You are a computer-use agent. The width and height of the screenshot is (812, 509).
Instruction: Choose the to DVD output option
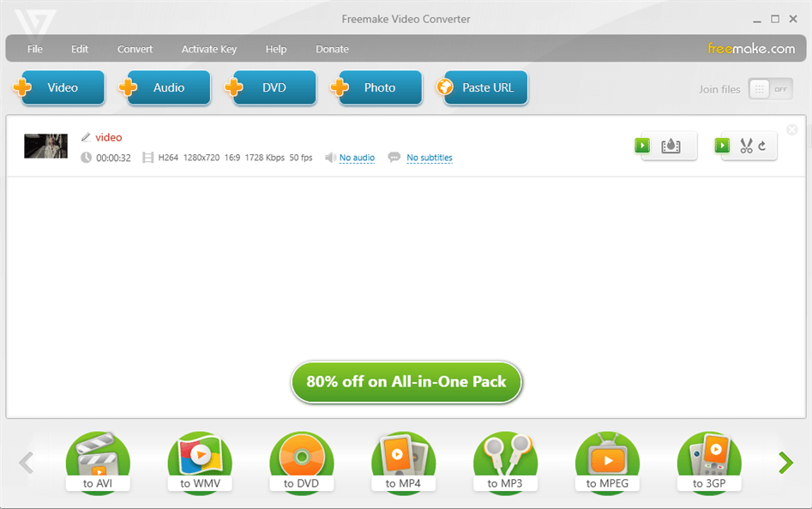302,463
